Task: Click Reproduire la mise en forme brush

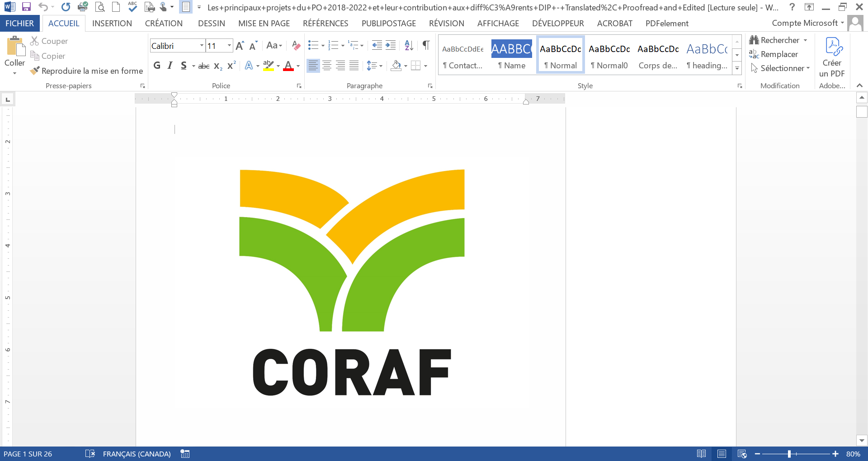Action: [86, 71]
